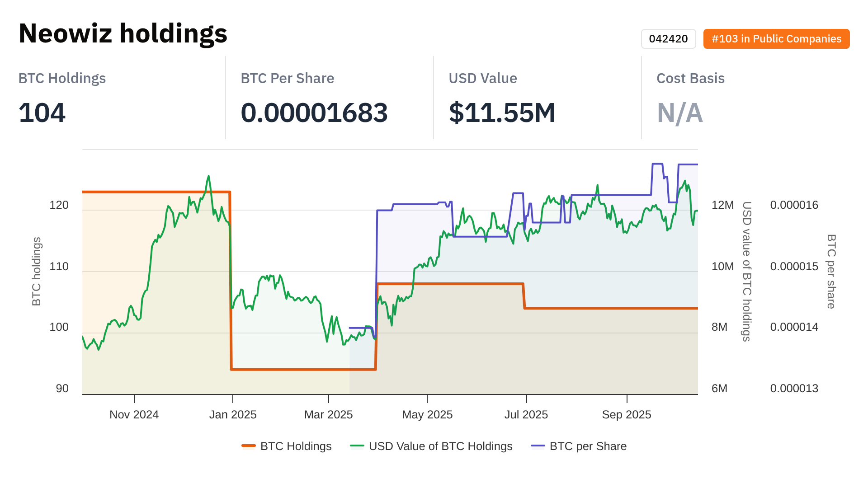Open the #103 in Public Companies badge
868x488 pixels.
point(776,39)
